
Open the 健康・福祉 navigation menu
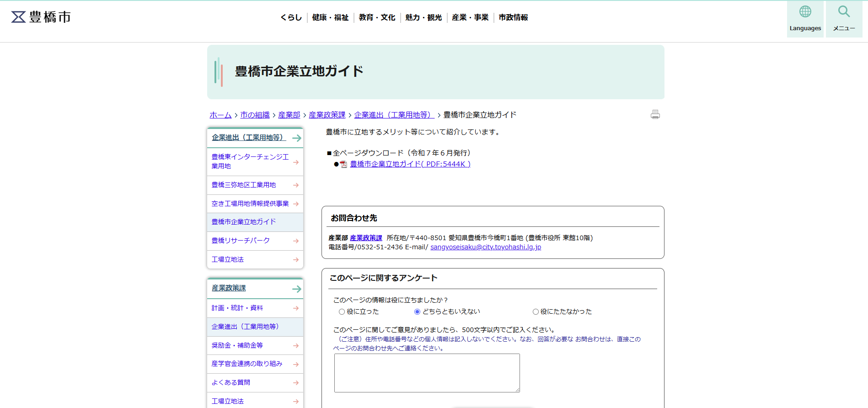330,17
